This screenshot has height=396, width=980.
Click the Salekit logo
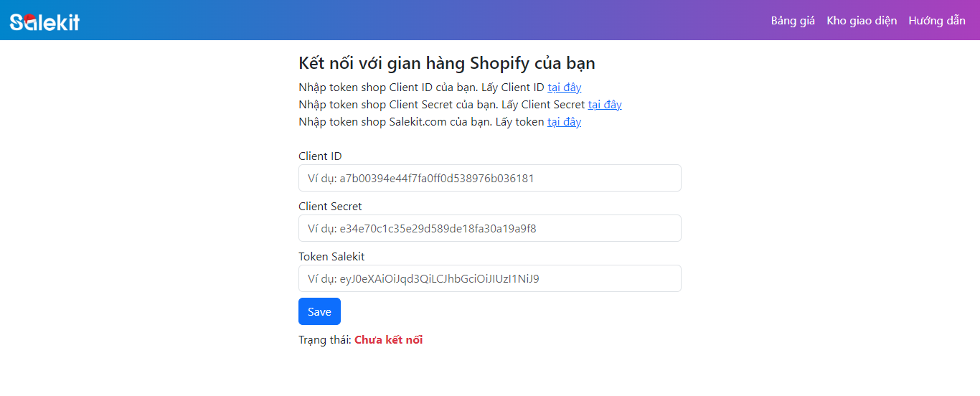[44, 22]
